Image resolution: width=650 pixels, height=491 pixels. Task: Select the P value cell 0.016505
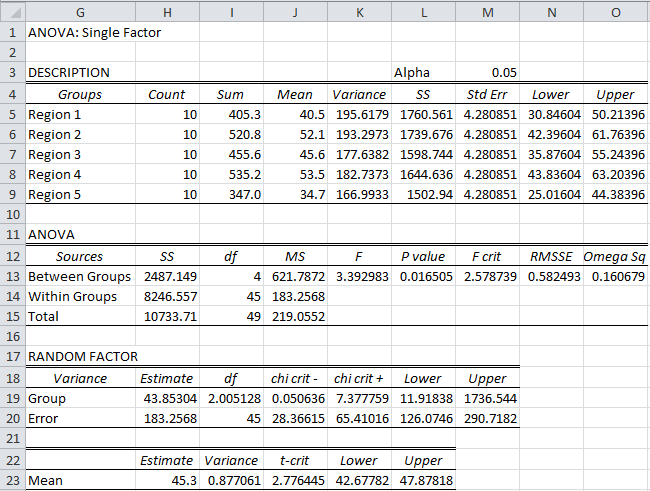click(424, 276)
